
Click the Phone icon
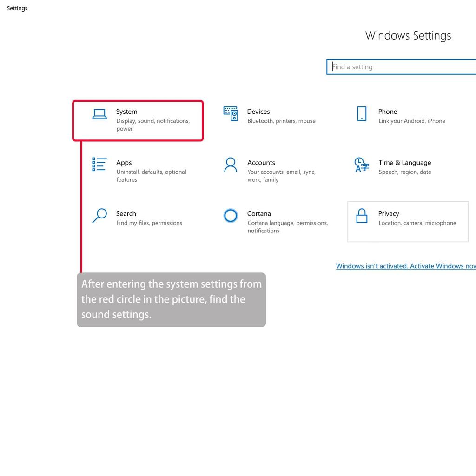tap(362, 114)
